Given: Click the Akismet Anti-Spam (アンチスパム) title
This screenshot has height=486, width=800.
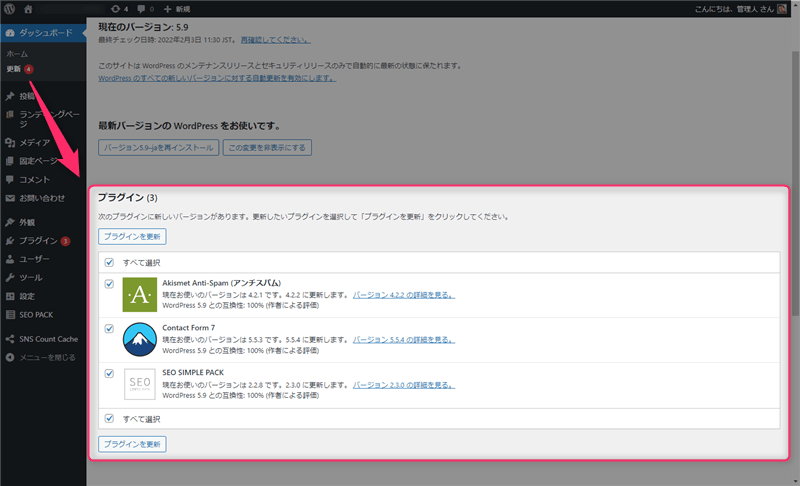Looking at the screenshot, I should (x=221, y=283).
